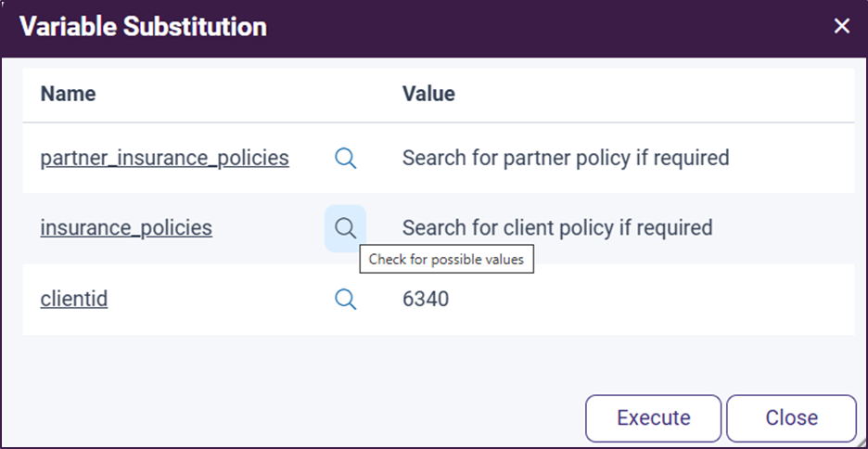Click the Check for possible values tooltip
868x449 pixels.
point(447,259)
